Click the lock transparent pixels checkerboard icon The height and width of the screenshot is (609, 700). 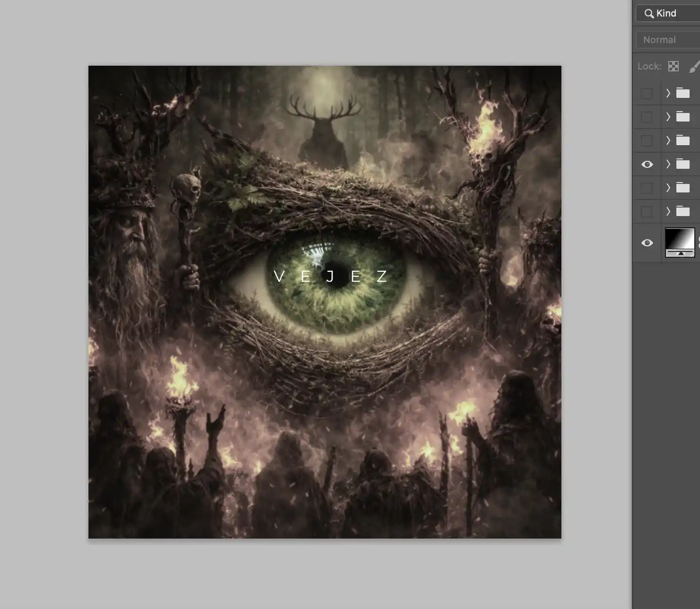point(673,67)
